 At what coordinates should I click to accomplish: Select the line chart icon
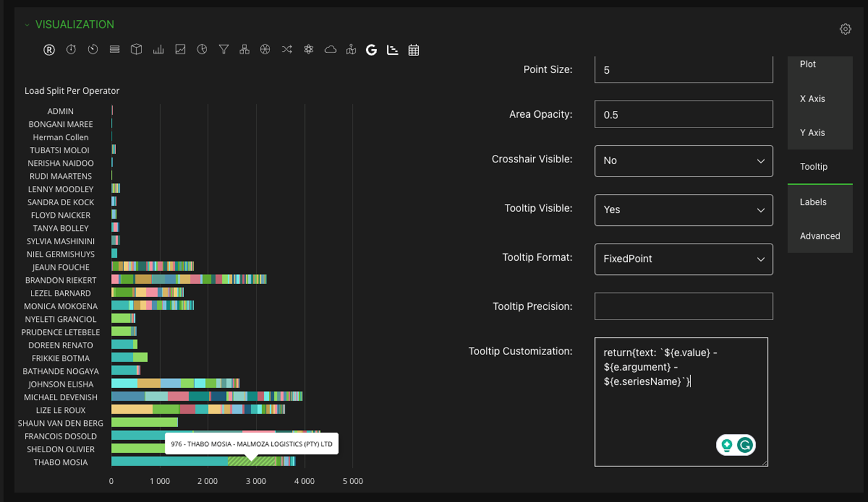tap(180, 50)
